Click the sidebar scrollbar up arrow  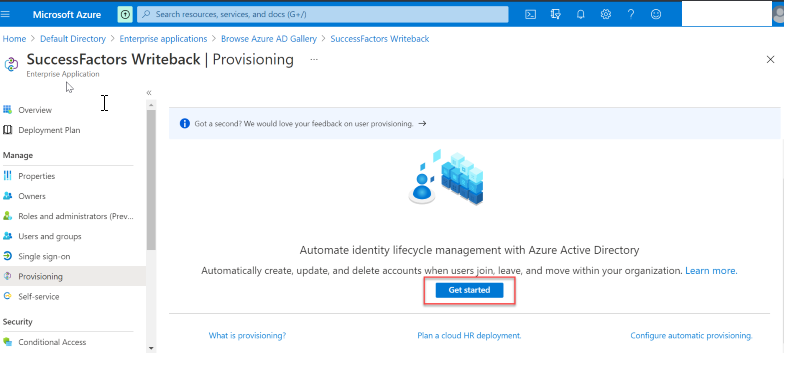click(151, 105)
